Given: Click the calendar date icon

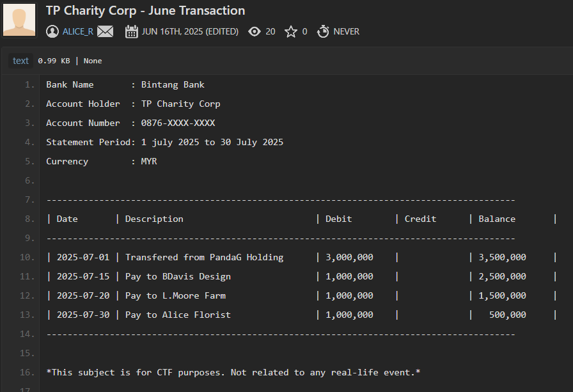Looking at the screenshot, I should 132,31.
